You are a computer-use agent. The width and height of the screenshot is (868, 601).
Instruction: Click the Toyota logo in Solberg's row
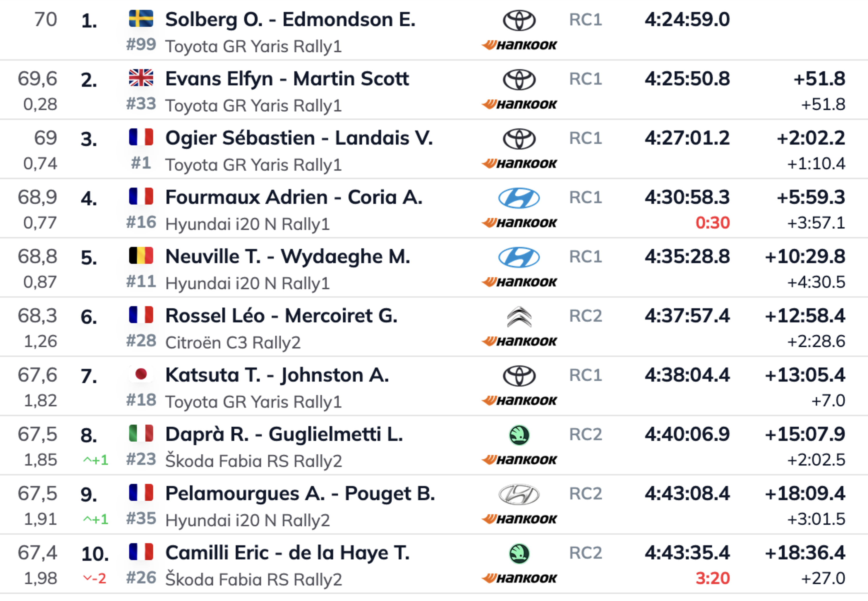point(519,20)
